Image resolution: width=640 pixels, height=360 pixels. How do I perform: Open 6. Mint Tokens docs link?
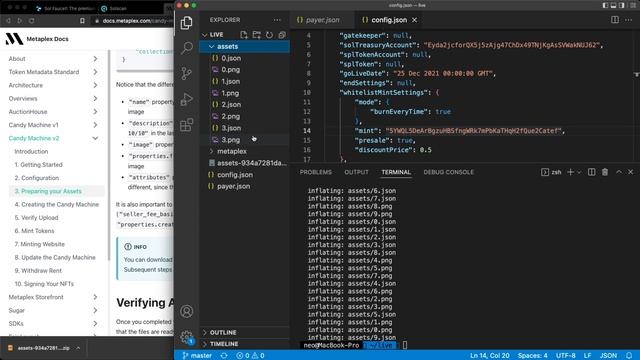34,231
